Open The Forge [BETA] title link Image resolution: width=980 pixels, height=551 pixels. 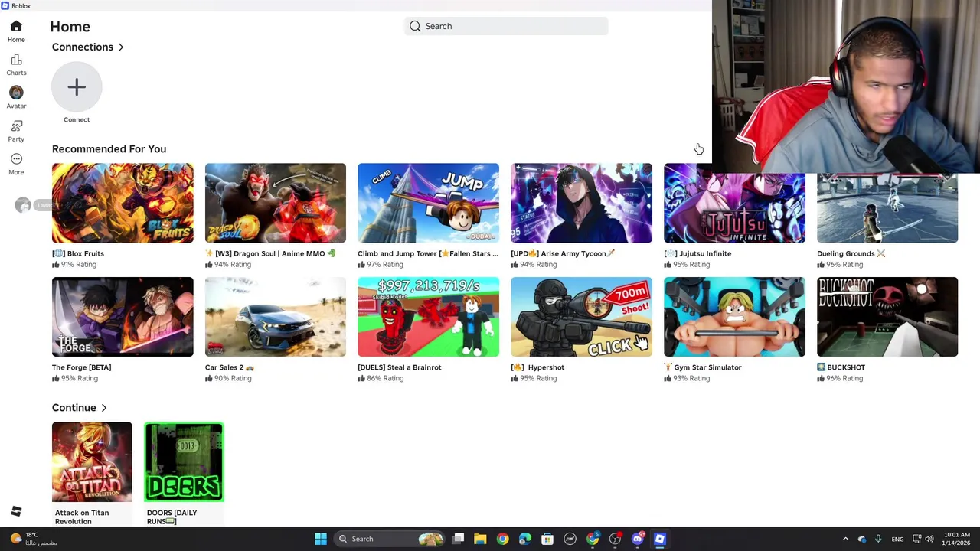(x=81, y=367)
